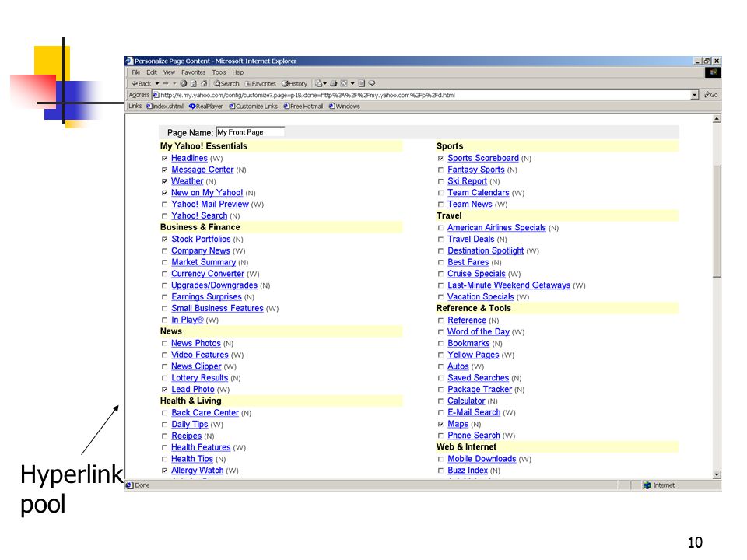Viewport: 747px width, 560px height.
Task: Uncheck the Stock Portfolios checkbox
Action: 164,239
